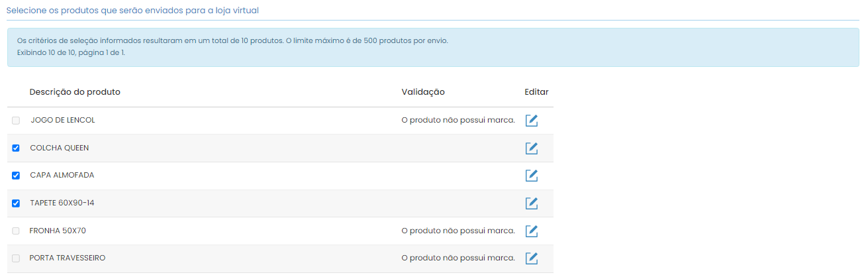Click the FRONHA 50X70 checkbox
The width and height of the screenshot is (868, 279).
point(16,231)
